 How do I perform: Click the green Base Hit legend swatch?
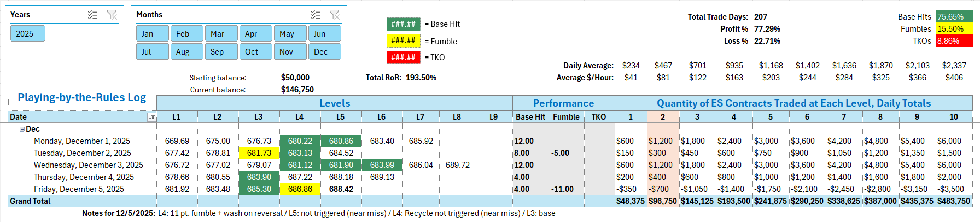click(x=404, y=24)
